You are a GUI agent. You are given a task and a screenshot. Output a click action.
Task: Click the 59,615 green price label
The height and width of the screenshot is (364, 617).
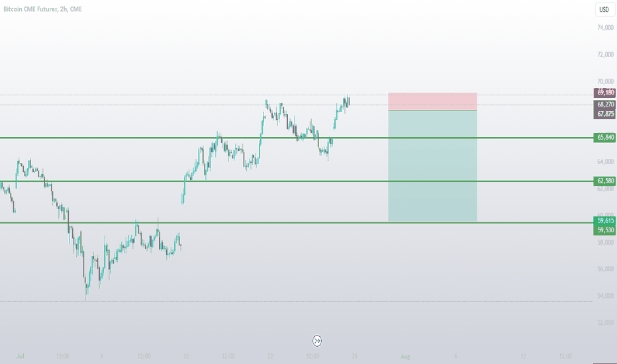605,220
